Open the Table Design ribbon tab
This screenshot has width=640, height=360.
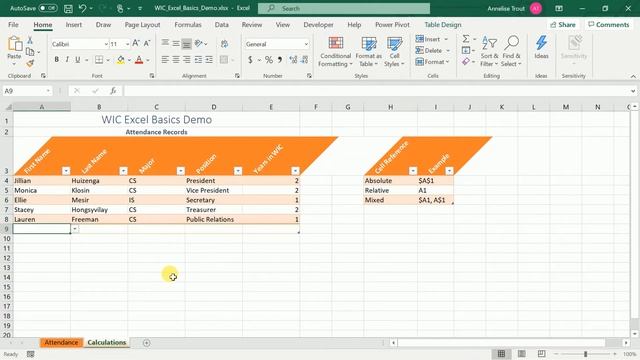coord(443,24)
